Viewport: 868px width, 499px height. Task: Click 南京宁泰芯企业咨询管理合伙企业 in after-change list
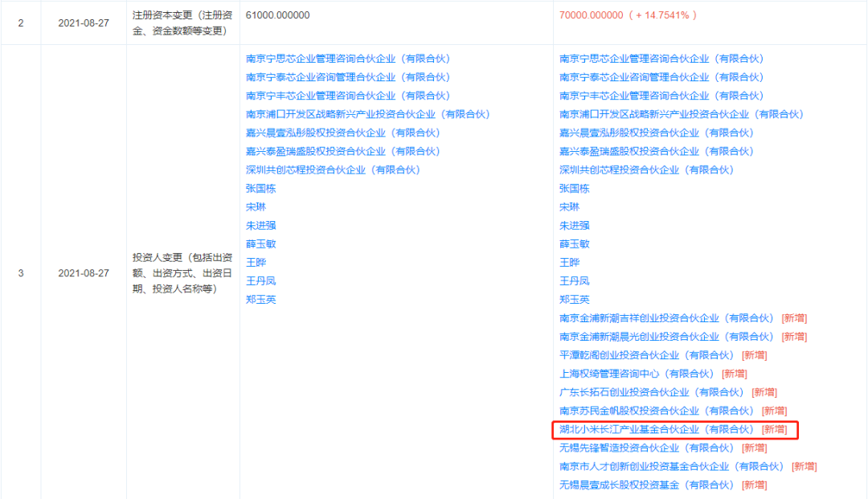click(x=661, y=77)
